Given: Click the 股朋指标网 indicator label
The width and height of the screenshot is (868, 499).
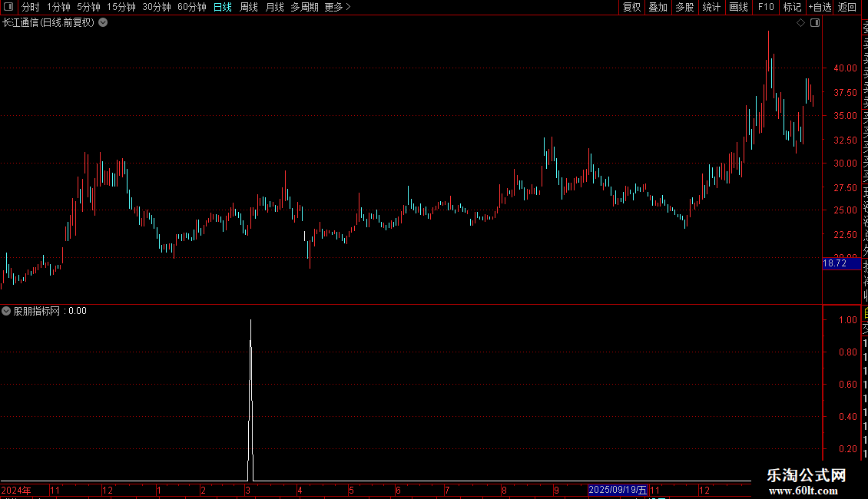Looking at the screenshot, I should [x=37, y=311].
